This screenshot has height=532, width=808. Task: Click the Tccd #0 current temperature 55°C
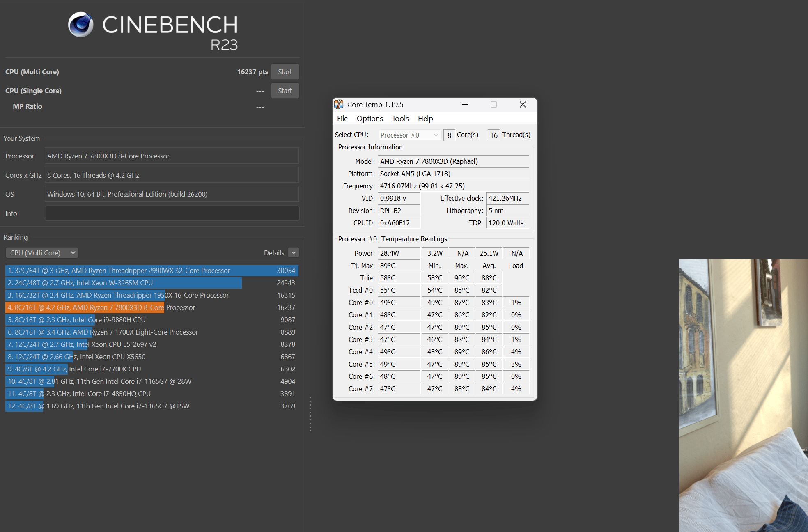(x=399, y=290)
